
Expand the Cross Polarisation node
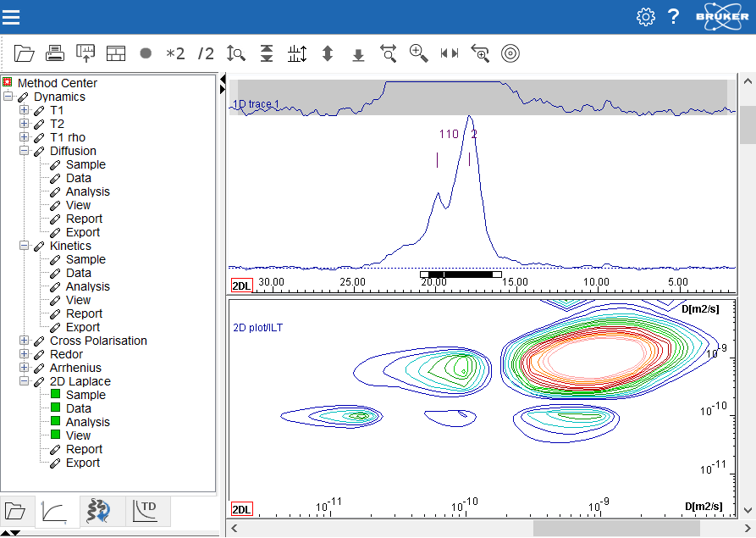click(x=24, y=341)
